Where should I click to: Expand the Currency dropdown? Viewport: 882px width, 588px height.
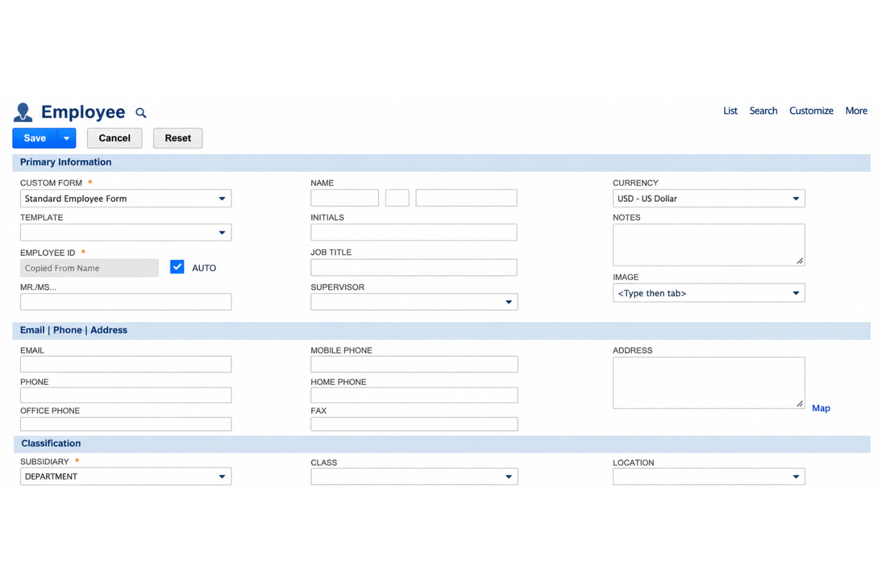pos(709,198)
